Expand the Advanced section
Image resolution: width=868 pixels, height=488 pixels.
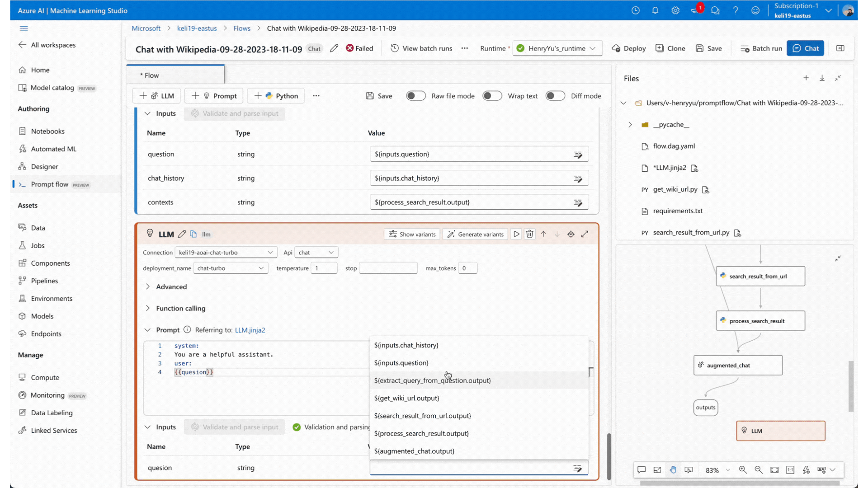tap(171, 287)
